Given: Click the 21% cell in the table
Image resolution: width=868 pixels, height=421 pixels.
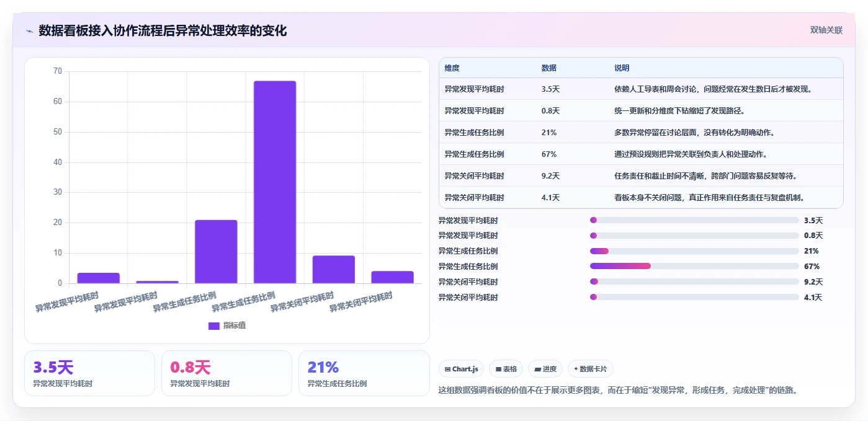Looking at the screenshot, I should 549,133.
